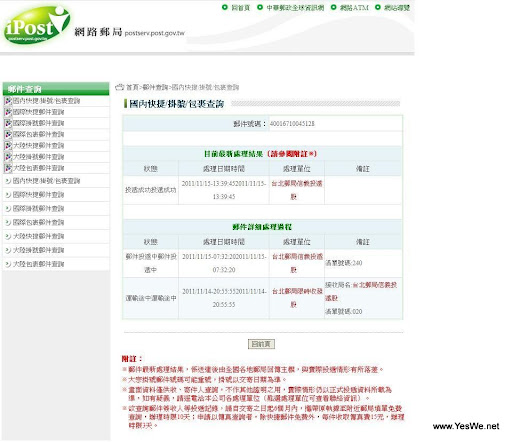Screen dimensions: 512x442
Task: Click broken image icon beside 大陸包裹郵件查詢
Action: (x=8, y=168)
